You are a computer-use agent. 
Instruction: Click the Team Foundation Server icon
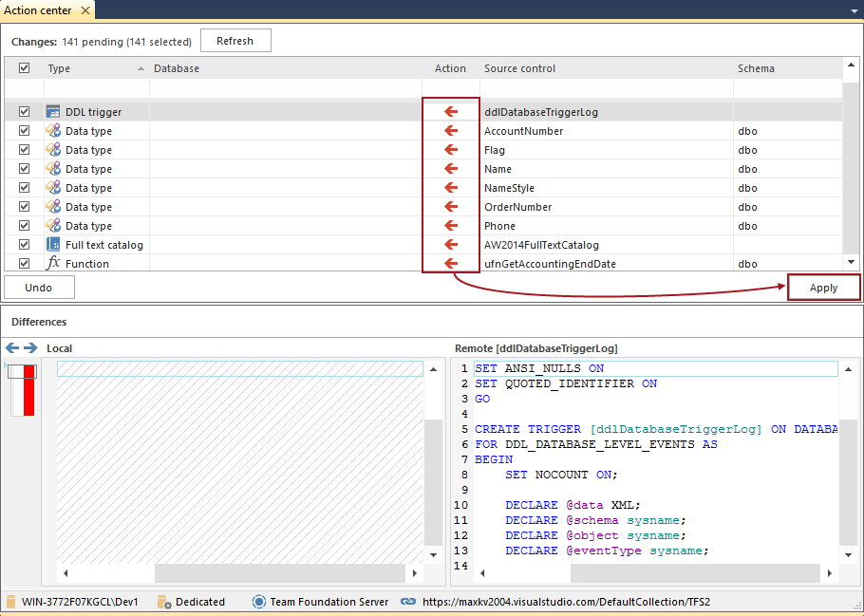[x=259, y=602]
